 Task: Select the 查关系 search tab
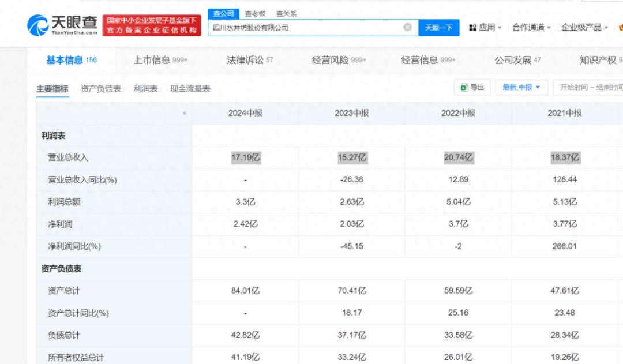click(286, 13)
